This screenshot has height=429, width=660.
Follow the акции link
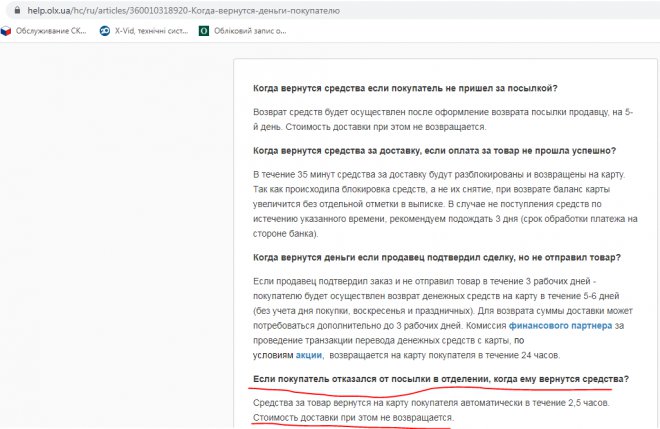point(310,355)
